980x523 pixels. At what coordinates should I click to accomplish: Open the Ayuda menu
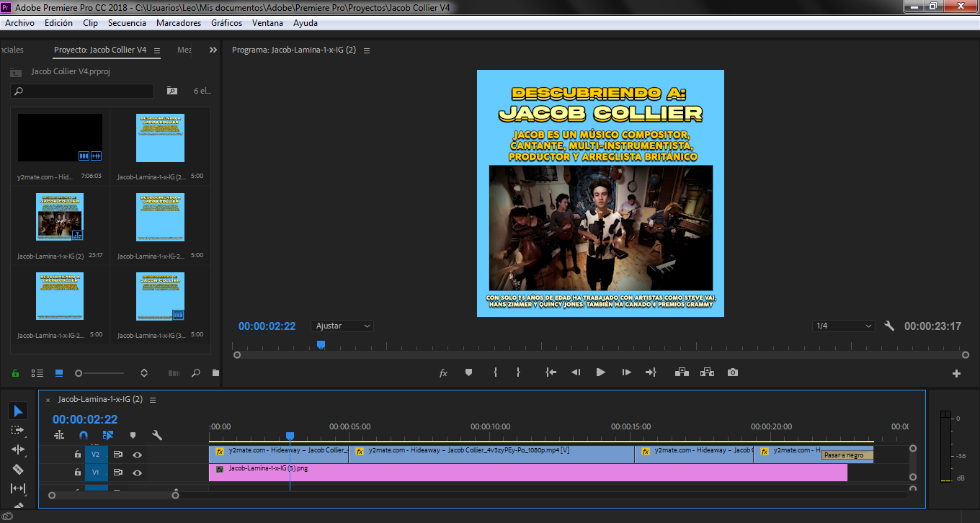[x=306, y=23]
